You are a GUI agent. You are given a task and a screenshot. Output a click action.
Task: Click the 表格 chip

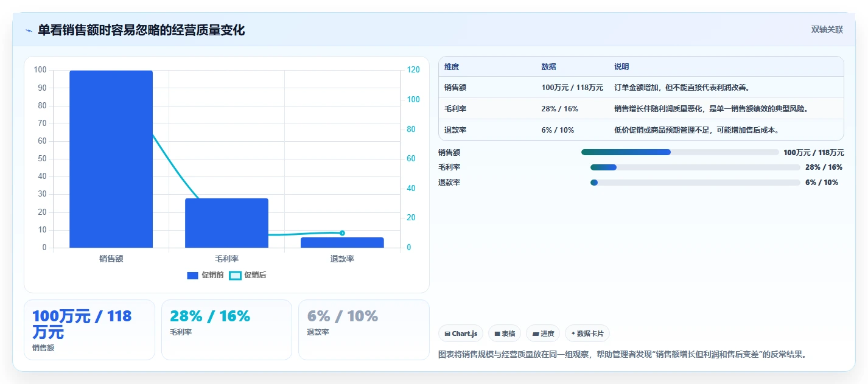click(505, 333)
